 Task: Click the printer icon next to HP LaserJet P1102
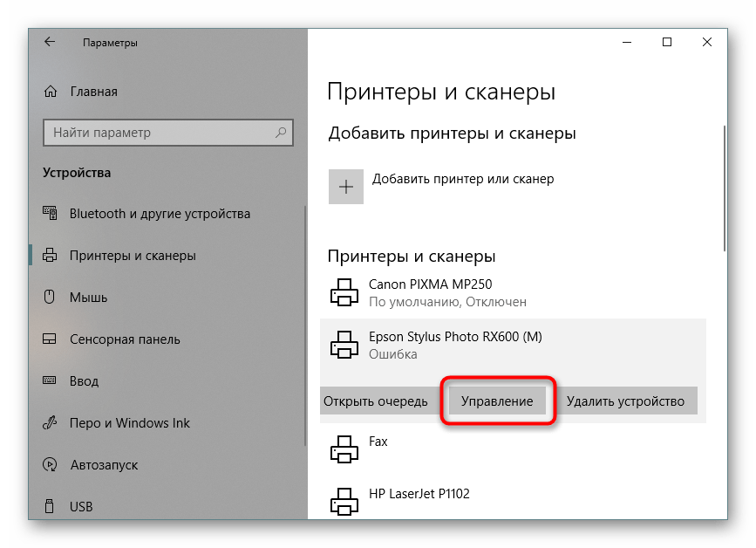click(x=344, y=500)
